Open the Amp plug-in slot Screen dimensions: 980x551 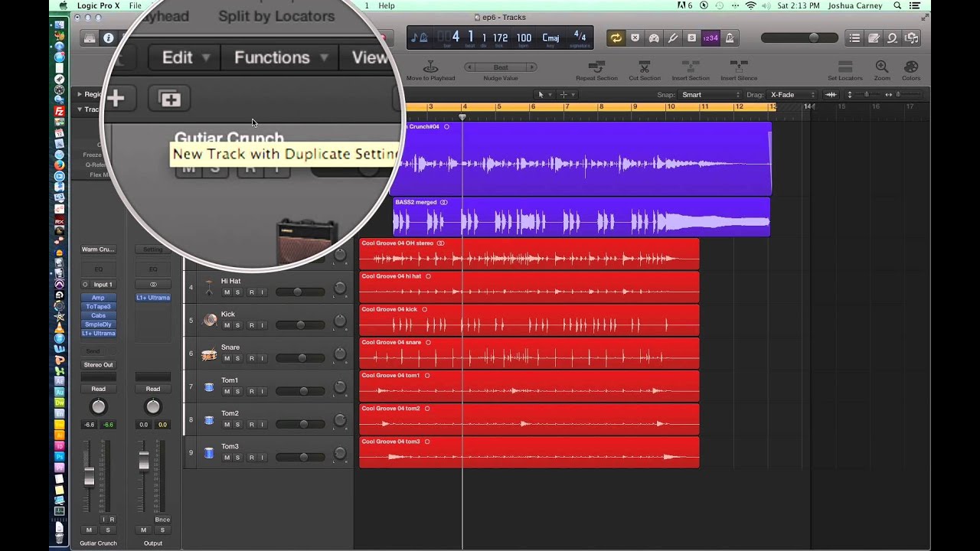(98, 298)
